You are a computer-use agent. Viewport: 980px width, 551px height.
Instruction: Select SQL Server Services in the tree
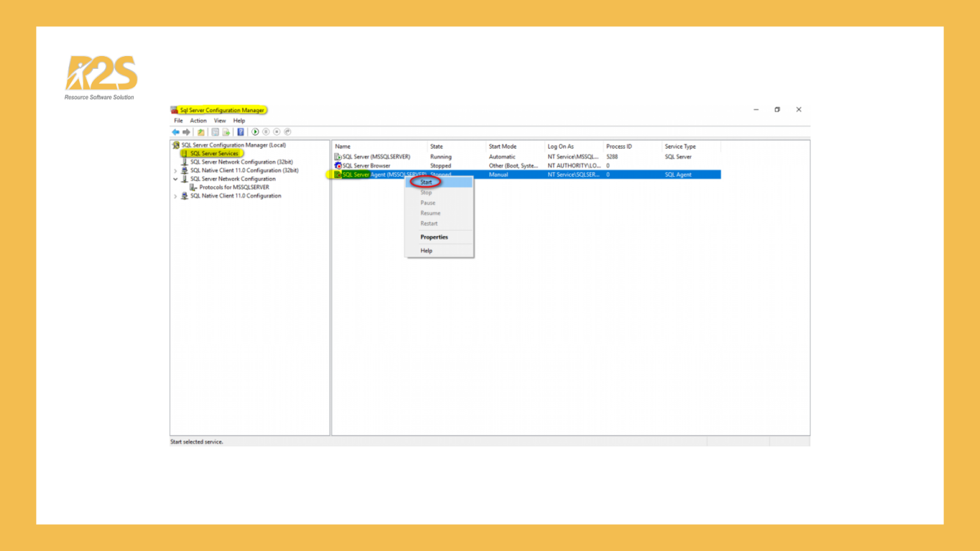coord(213,153)
